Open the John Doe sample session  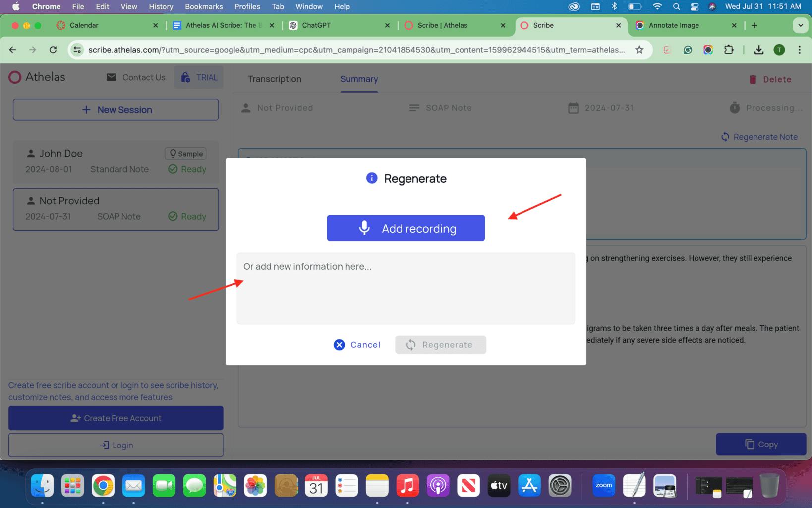tap(116, 162)
